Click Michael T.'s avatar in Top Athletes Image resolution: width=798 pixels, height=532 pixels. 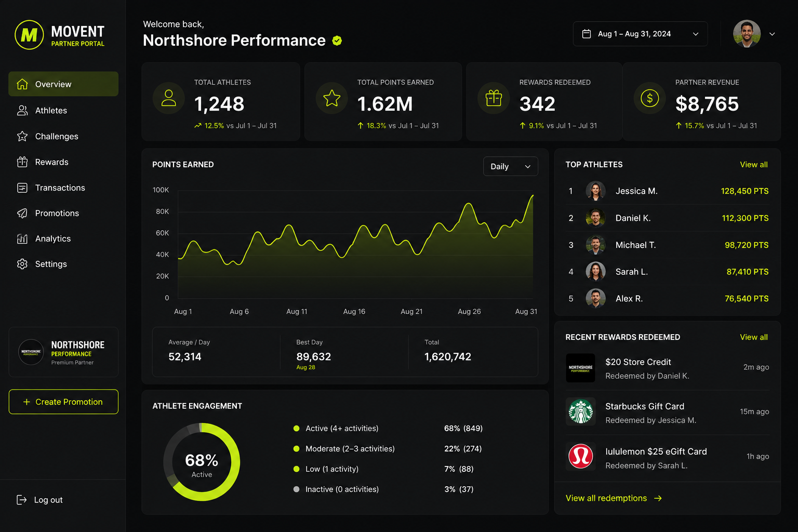pyautogui.click(x=596, y=245)
